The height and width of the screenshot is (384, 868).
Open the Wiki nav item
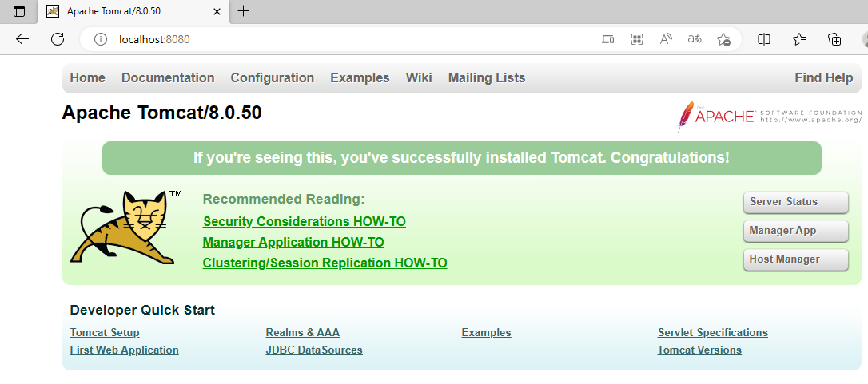[x=419, y=78]
